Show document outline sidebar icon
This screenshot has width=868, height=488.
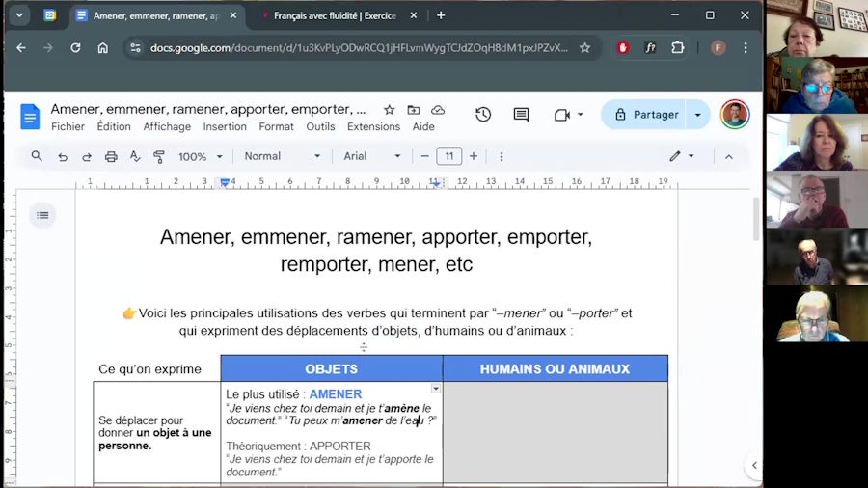point(42,216)
